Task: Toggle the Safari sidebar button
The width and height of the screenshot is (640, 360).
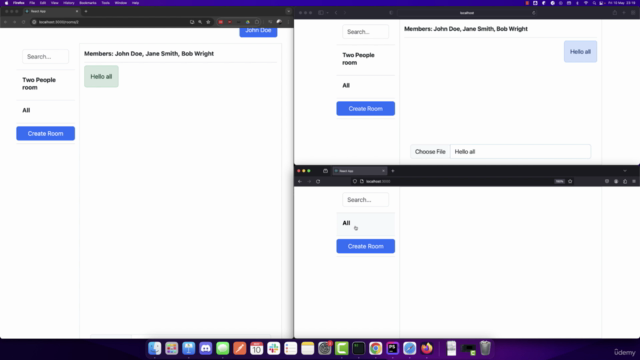Action: click(x=321, y=13)
